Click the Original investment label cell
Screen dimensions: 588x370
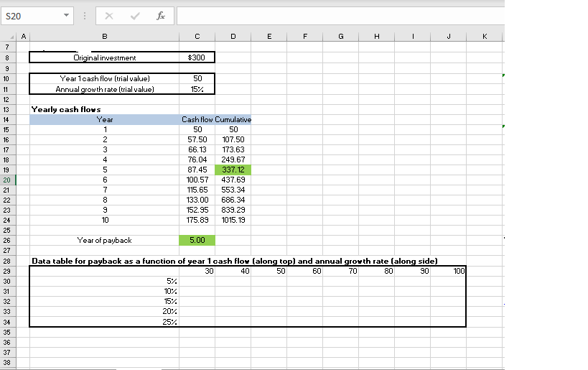coord(105,57)
